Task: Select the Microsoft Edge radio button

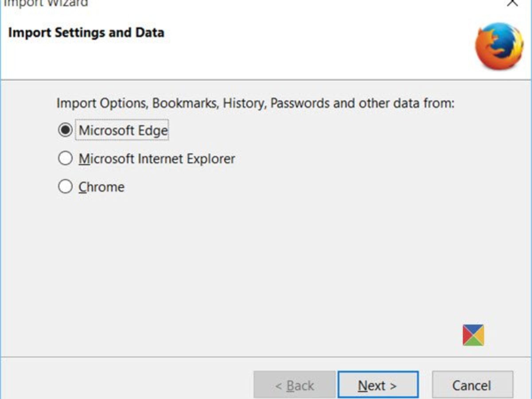Action: tap(65, 130)
